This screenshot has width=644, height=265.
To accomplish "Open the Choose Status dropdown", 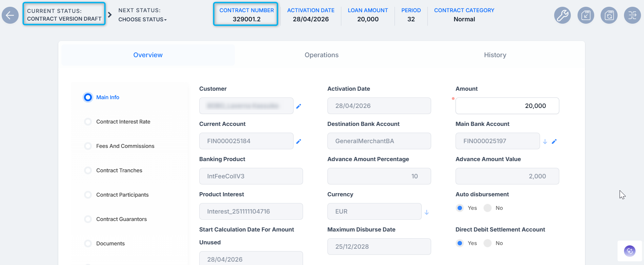I will click(142, 20).
